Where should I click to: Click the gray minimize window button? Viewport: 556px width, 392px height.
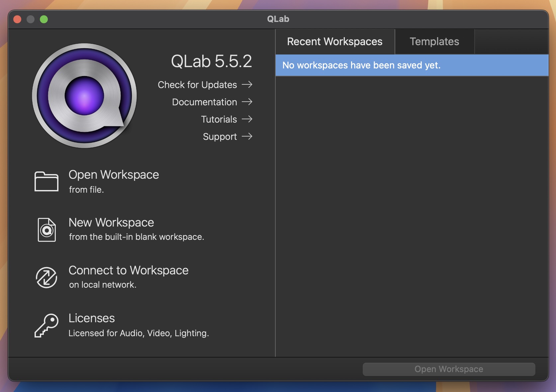click(x=31, y=19)
